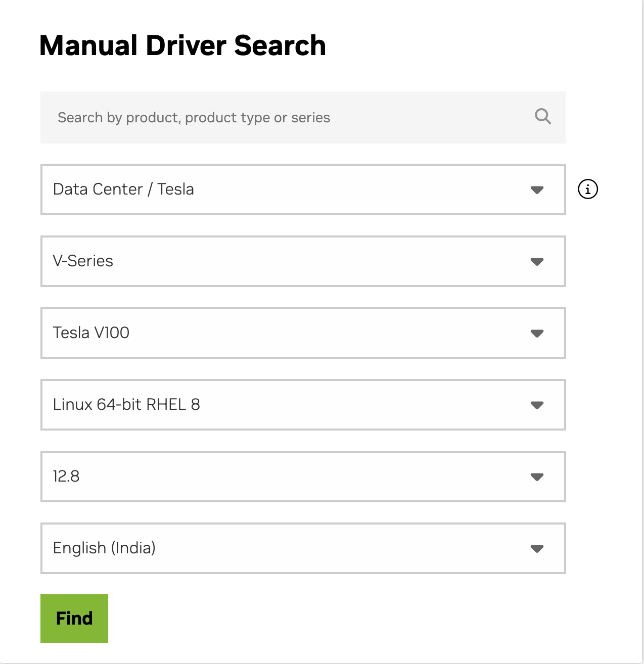This screenshot has height=664, width=644.
Task: Click the "V-Series" text in its box
Action: pos(83,261)
